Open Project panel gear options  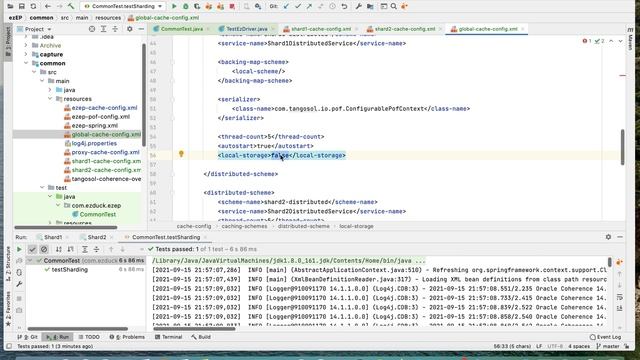tap(129, 29)
